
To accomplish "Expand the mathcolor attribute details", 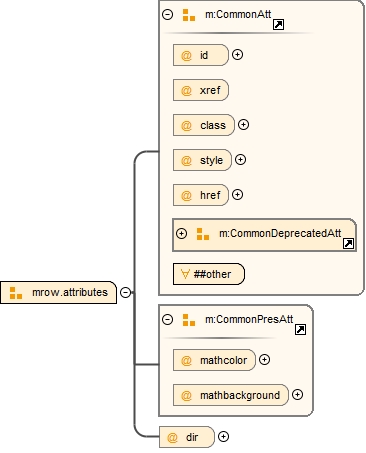I will click(264, 360).
